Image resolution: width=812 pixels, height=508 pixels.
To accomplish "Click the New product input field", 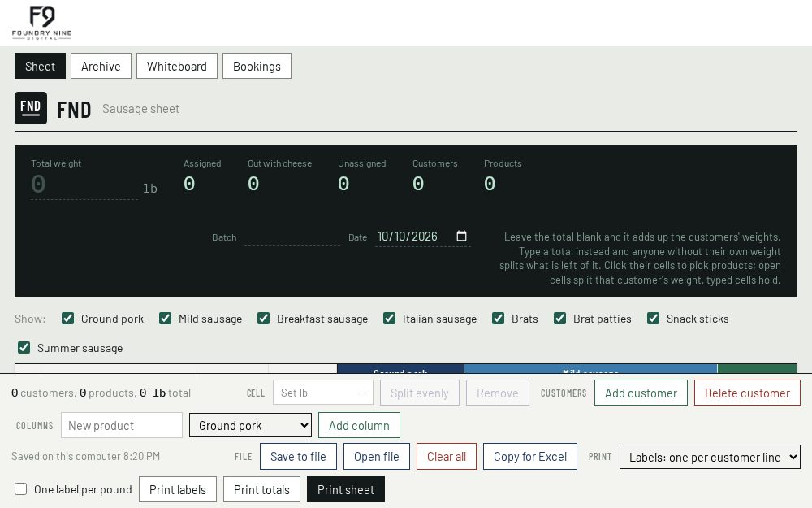I will click(x=122, y=425).
